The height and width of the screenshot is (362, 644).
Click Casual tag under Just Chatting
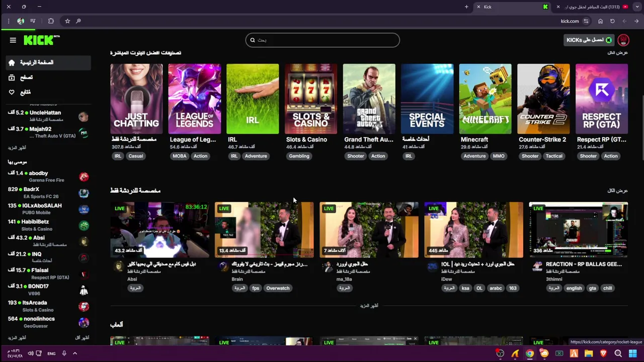(136, 156)
